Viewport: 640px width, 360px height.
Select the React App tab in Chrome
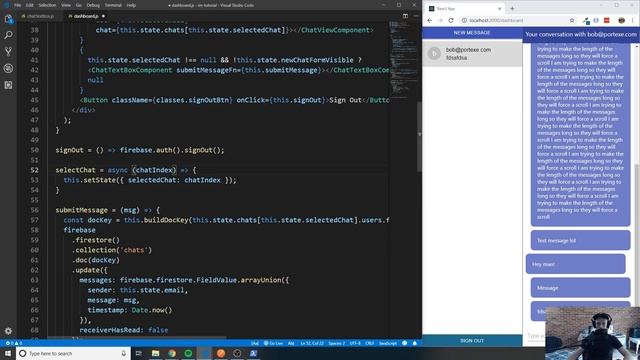pos(463,8)
